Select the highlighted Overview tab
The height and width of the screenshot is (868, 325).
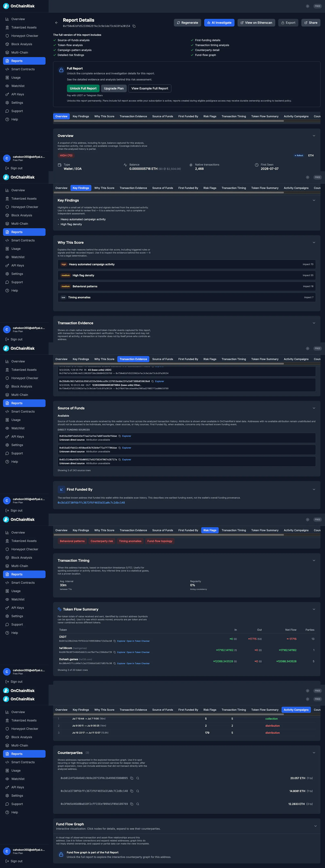point(61,116)
